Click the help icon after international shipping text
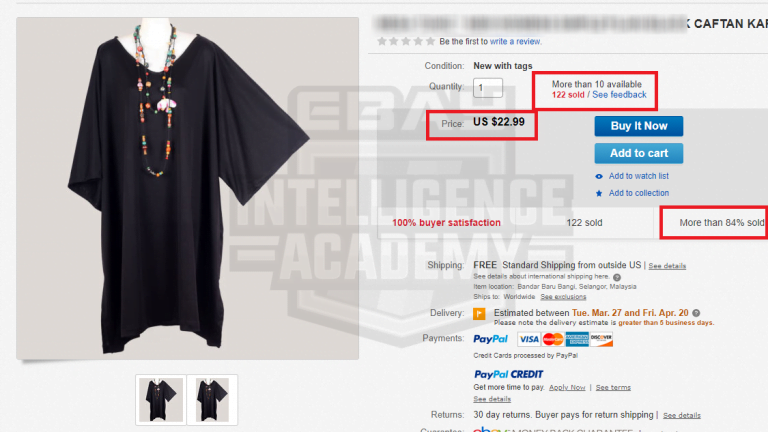Screen dimensions: 768x432 [617, 277]
